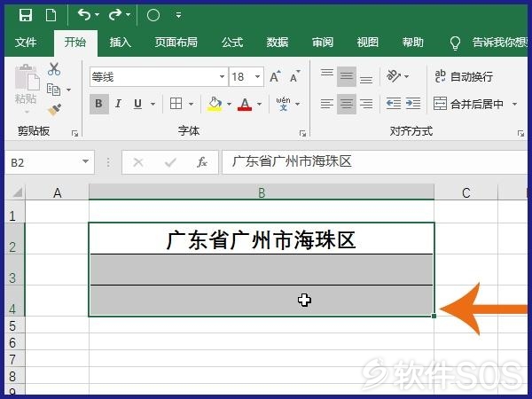Toggle align text left

[327, 104]
